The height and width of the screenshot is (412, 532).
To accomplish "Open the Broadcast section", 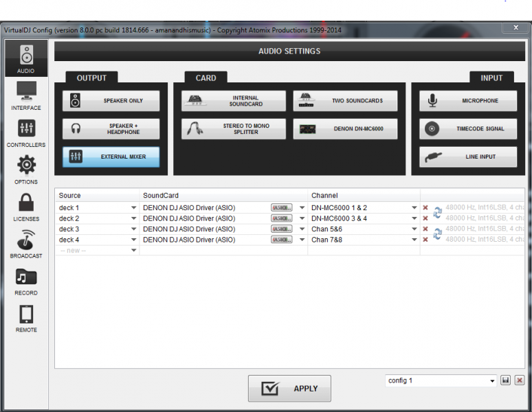I will 26,244.
